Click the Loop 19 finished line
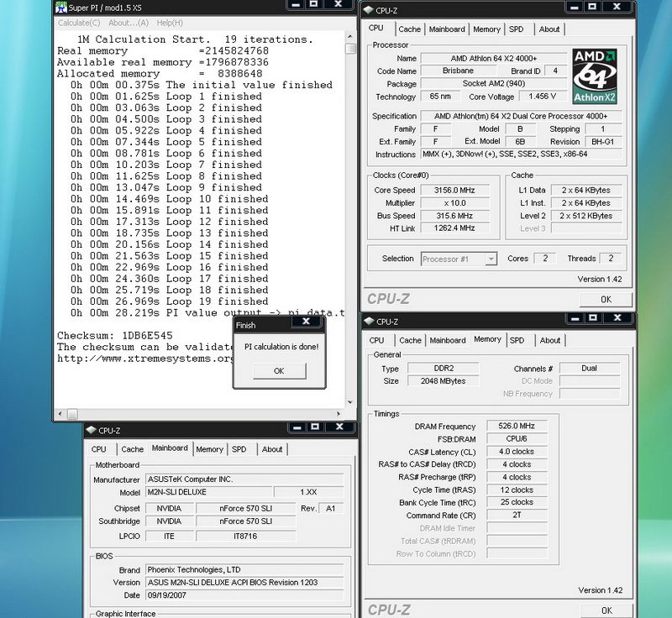Image resolution: width=672 pixels, height=618 pixels. pyautogui.click(x=170, y=301)
